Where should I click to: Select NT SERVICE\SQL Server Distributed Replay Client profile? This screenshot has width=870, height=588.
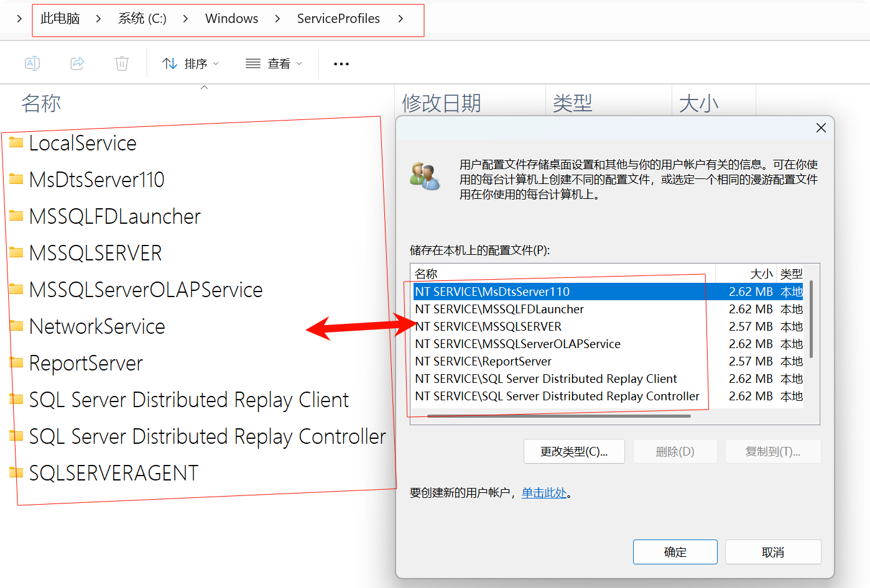click(608, 379)
